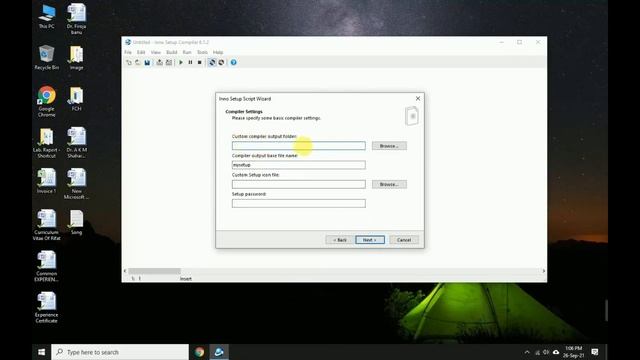Select the Song file on the desktop
The width and height of the screenshot is (640, 360).
point(76,222)
